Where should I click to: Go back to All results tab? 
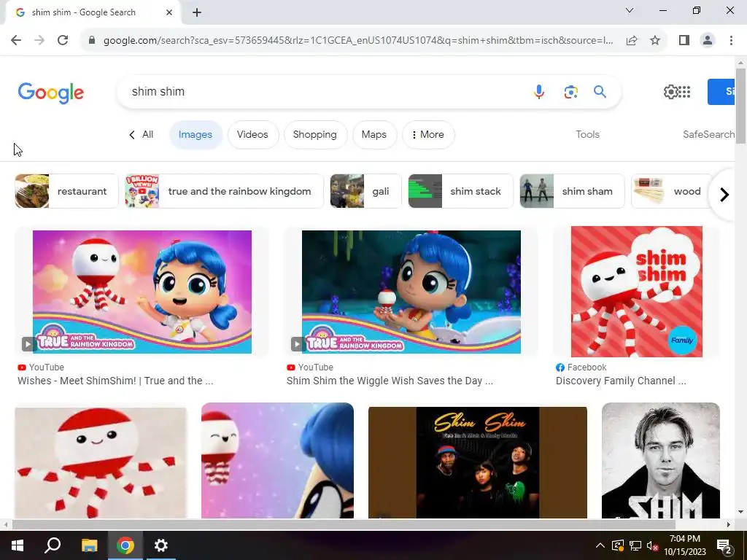[x=142, y=134]
